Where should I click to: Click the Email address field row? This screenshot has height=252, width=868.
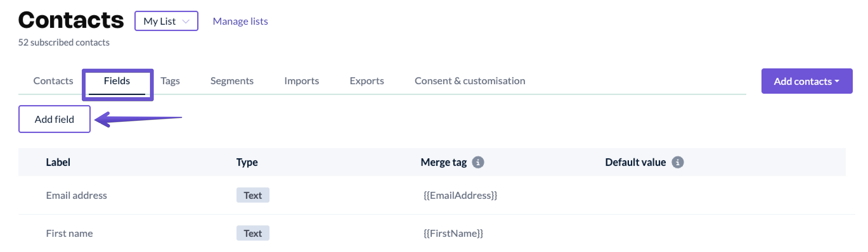pos(76,195)
